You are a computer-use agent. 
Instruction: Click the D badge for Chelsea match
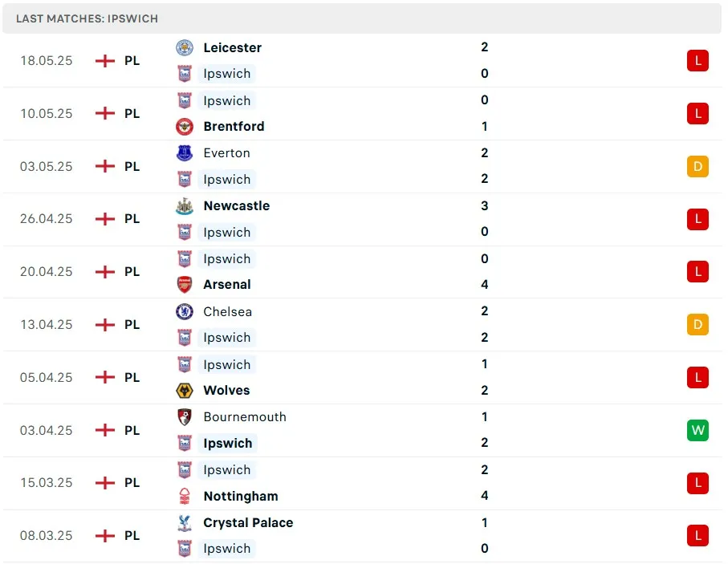click(697, 324)
